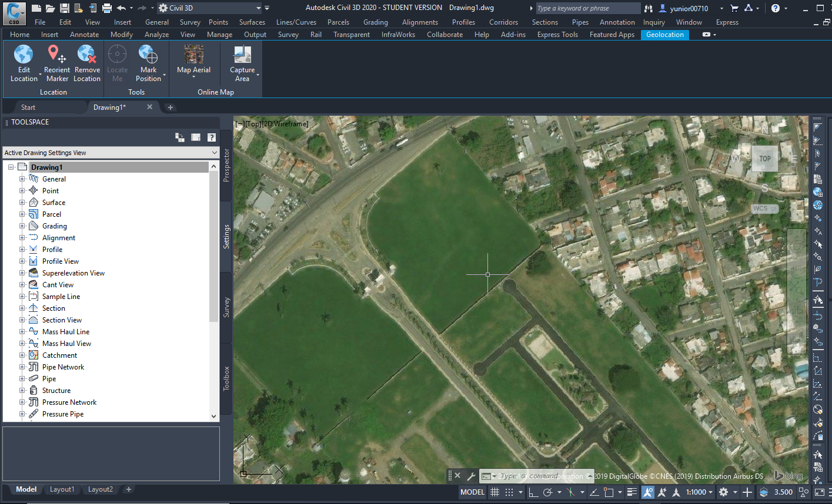
Task: Open the C3D application menu button
Action: coord(14,13)
